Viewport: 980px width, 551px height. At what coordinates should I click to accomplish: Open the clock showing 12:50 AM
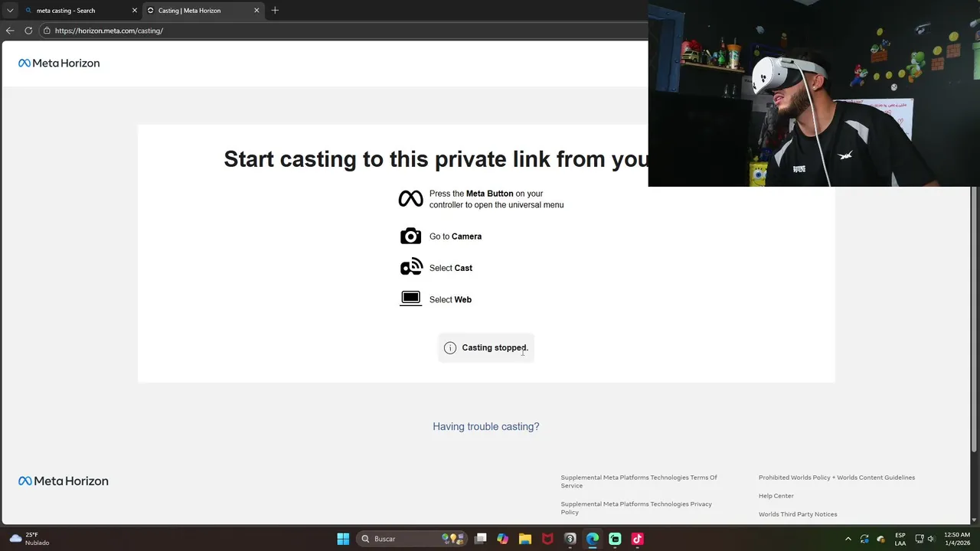(x=957, y=539)
